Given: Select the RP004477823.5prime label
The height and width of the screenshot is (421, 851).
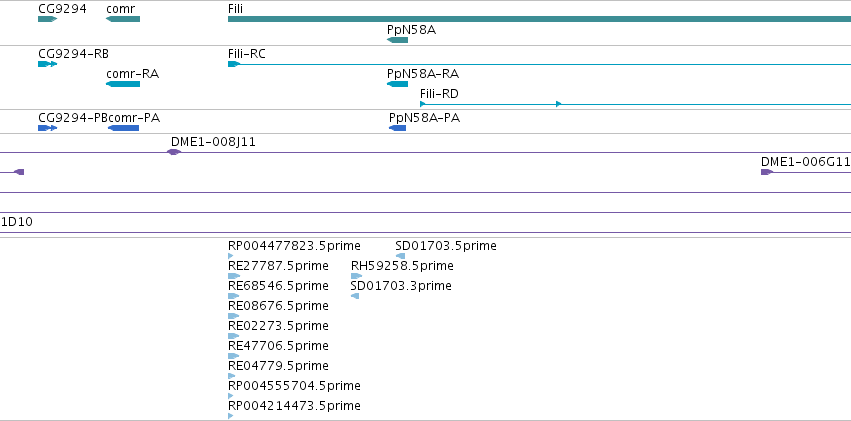Looking at the screenshot, I should point(294,246).
